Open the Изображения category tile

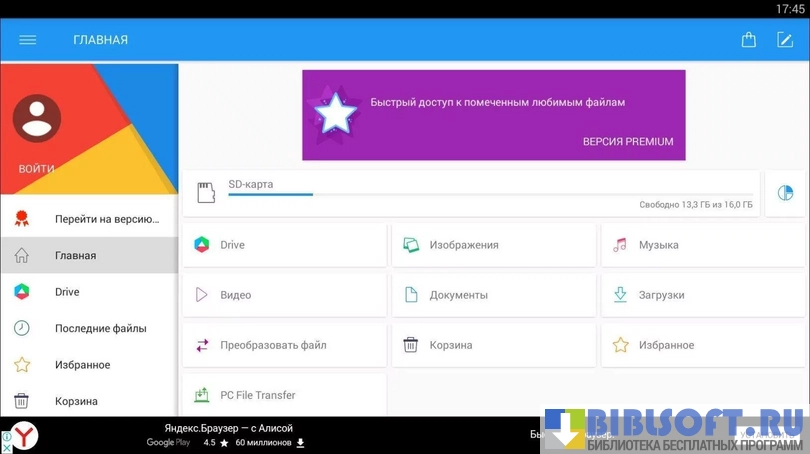click(x=493, y=245)
